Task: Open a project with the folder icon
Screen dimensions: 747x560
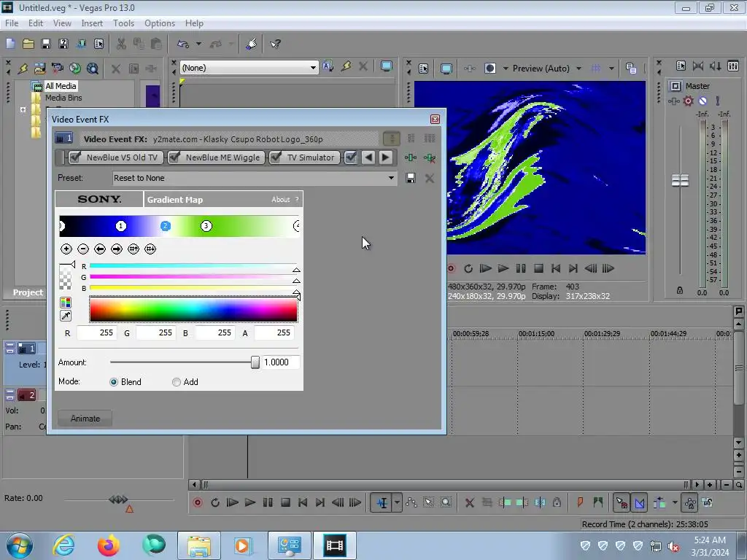Action: [28, 44]
